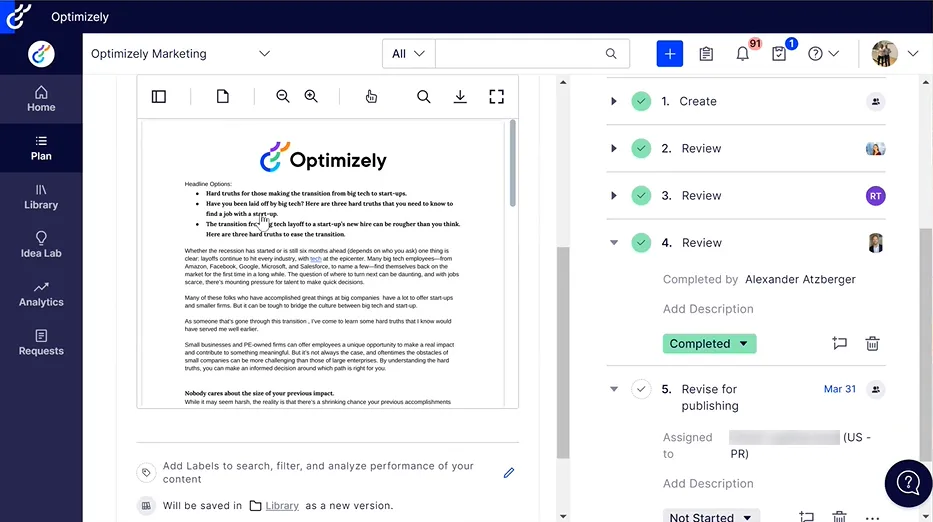This screenshot has width=933, height=522.
Task: Click assignee icon on Revise for publishing
Action: pyautogui.click(x=876, y=389)
